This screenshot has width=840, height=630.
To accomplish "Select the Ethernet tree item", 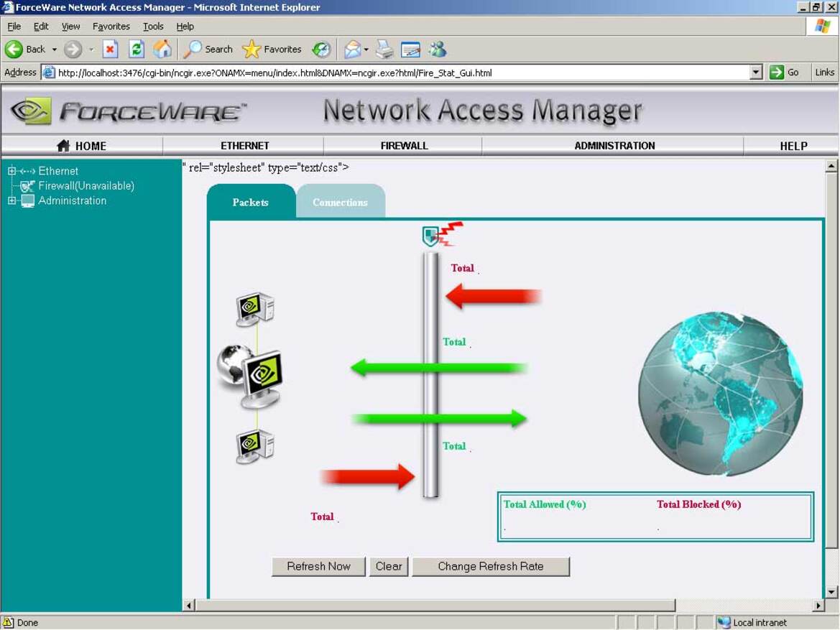I will (x=58, y=171).
